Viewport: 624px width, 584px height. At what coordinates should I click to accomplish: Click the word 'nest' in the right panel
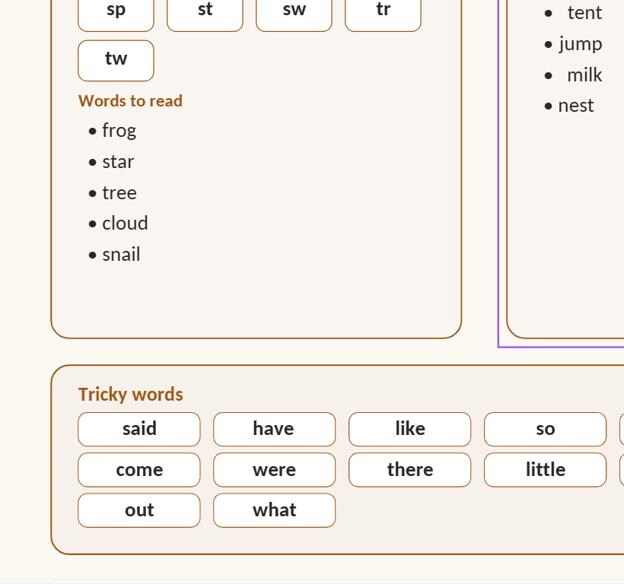pos(576,106)
